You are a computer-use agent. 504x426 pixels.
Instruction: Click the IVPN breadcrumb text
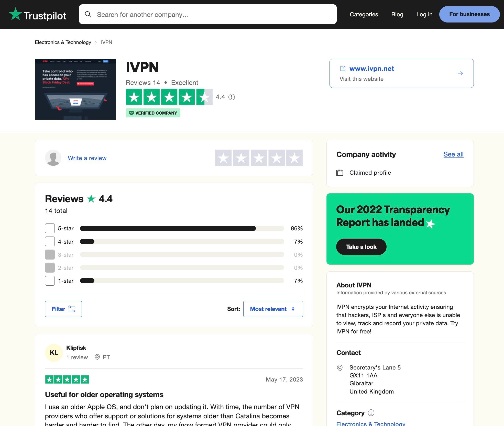click(106, 42)
